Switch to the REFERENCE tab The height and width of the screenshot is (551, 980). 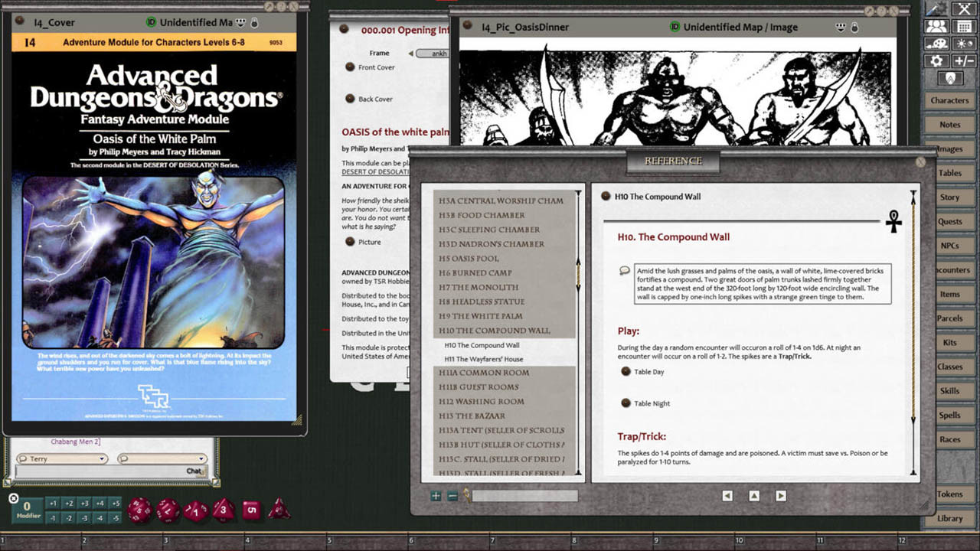[x=672, y=161]
